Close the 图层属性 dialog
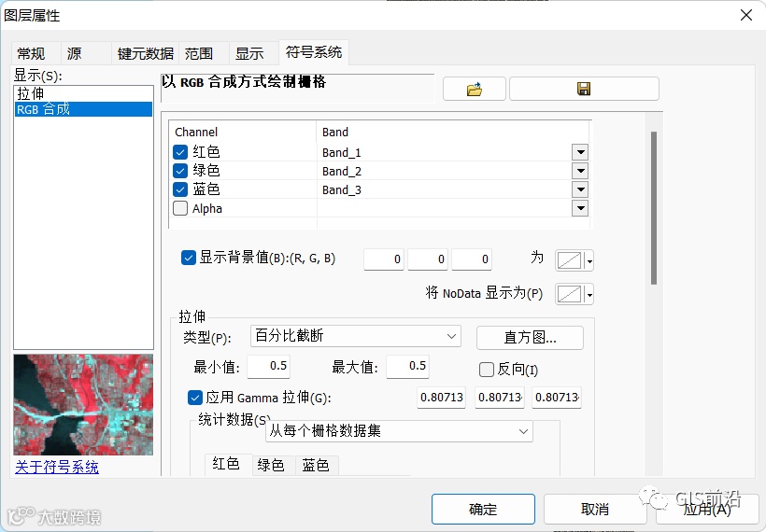The height and width of the screenshot is (532, 766). (x=746, y=15)
